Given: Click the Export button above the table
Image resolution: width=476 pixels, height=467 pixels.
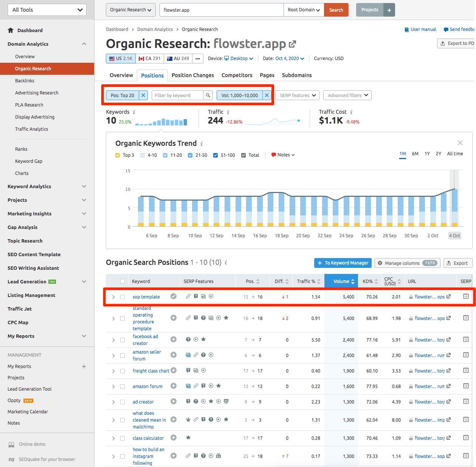Looking at the screenshot, I should (457, 263).
